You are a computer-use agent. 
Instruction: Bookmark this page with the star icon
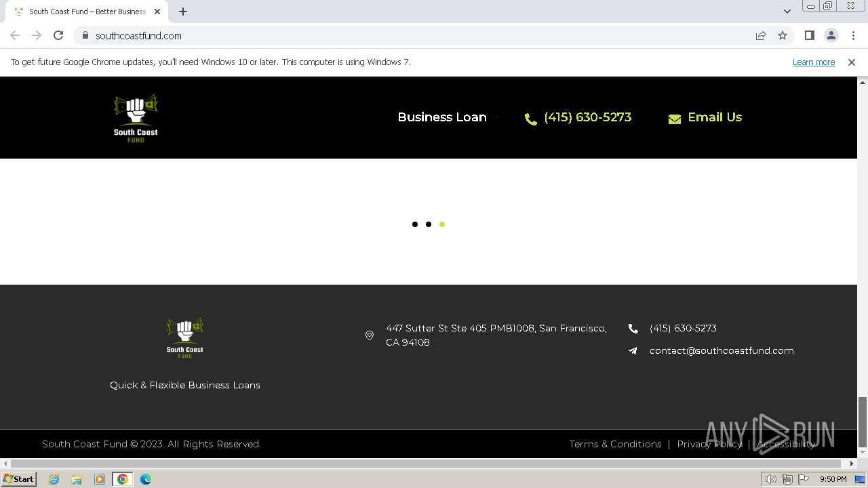[783, 35]
